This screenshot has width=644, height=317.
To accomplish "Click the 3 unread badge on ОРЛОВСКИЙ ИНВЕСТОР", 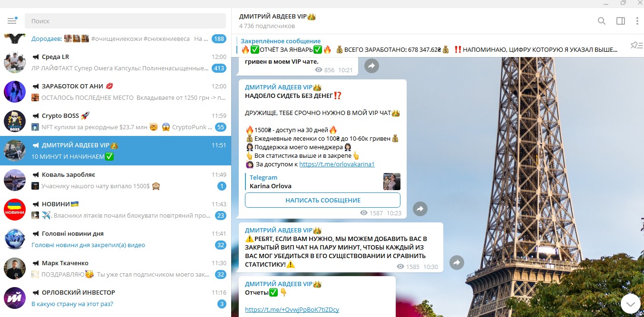I will 222,304.
